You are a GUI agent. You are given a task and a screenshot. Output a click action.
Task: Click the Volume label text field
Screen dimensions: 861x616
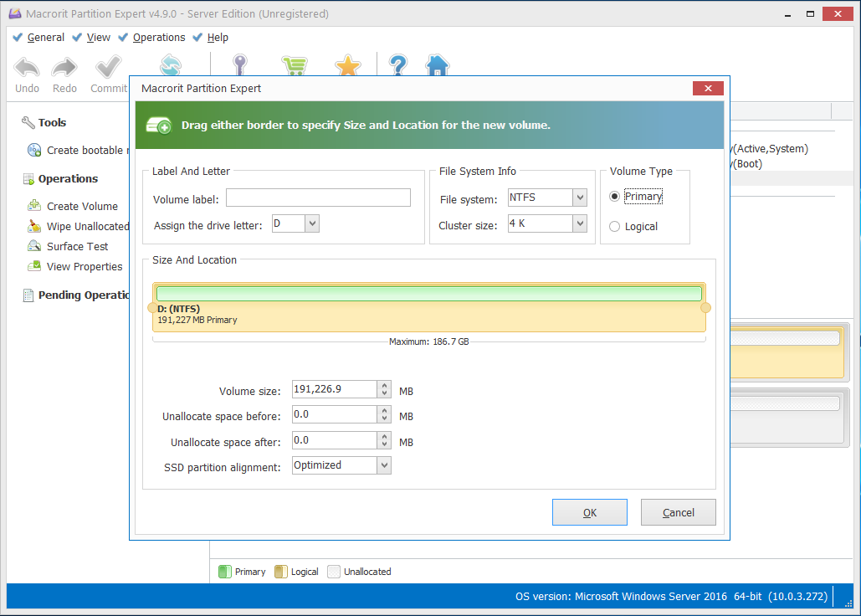pyautogui.click(x=318, y=198)
